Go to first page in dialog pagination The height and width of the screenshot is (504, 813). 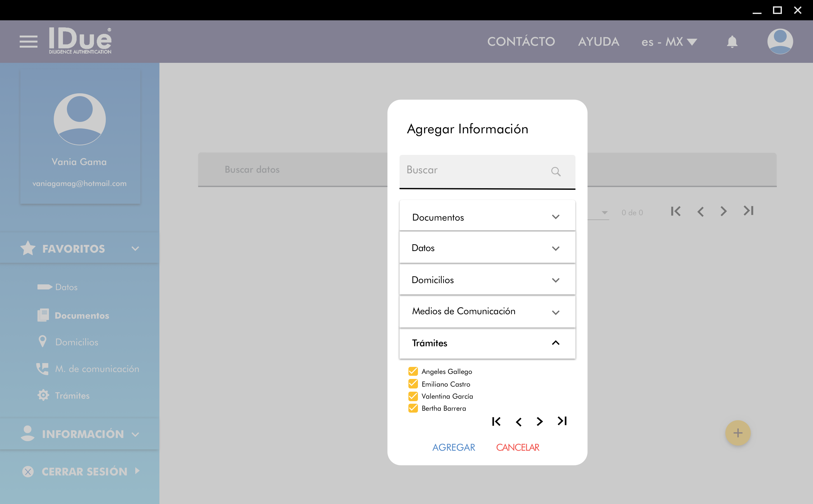pyautogui.click(x=496, y=422)
